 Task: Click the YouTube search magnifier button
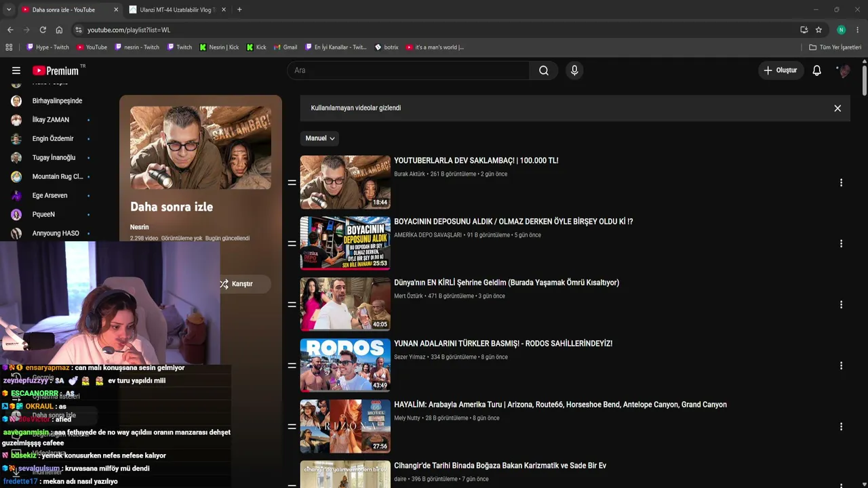(544, 70)
